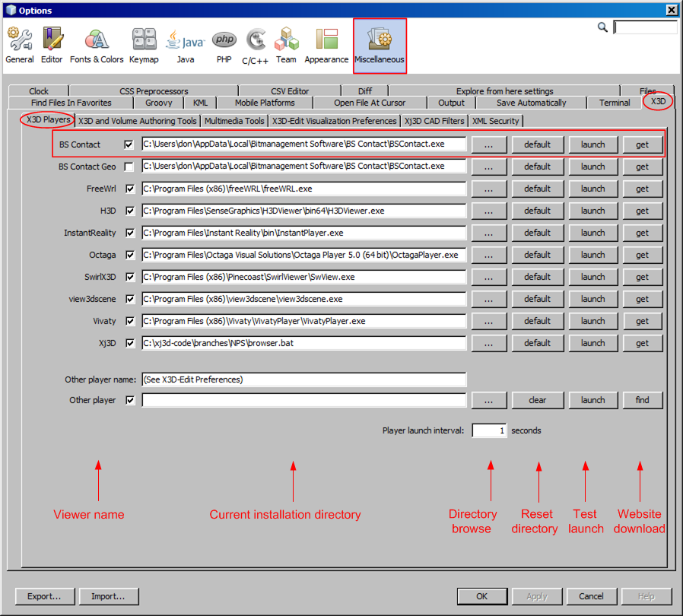Open the Team options category
Screen dimensions: 683x616
pos(286,46)
